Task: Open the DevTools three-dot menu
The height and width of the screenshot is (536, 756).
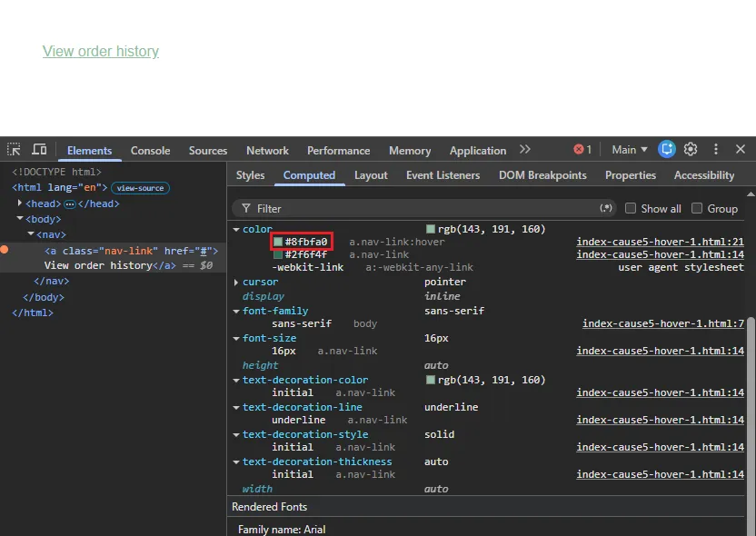Action: (x=716, y=150)
